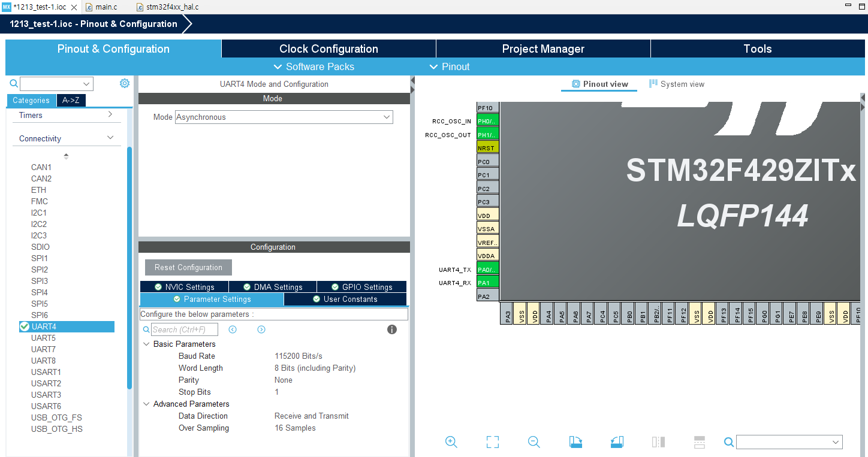Zoom out on the pinout view
This screenshot has height=457, width=868.
click(x=534, y=442)
